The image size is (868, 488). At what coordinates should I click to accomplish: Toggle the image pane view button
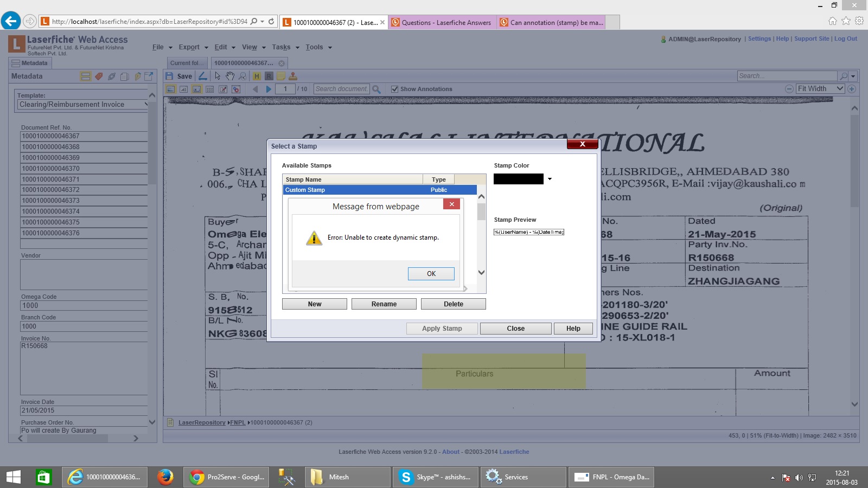pos(170,89)
